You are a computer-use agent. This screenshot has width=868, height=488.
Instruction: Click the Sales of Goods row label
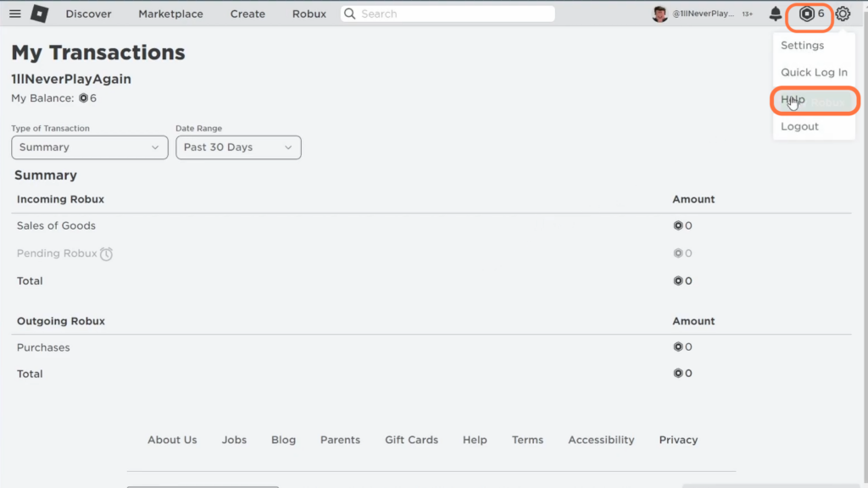56,225
